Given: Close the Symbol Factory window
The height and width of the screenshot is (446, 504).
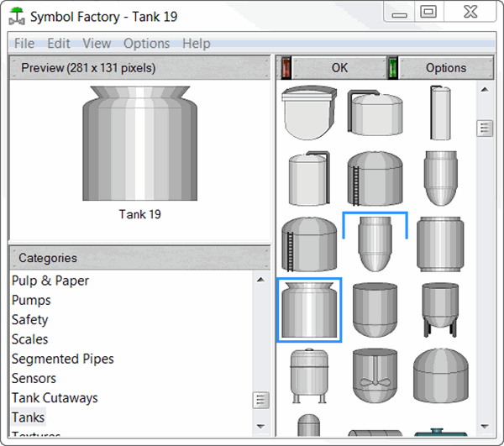Looking at the screenshot, I should (x=470, y=12).
